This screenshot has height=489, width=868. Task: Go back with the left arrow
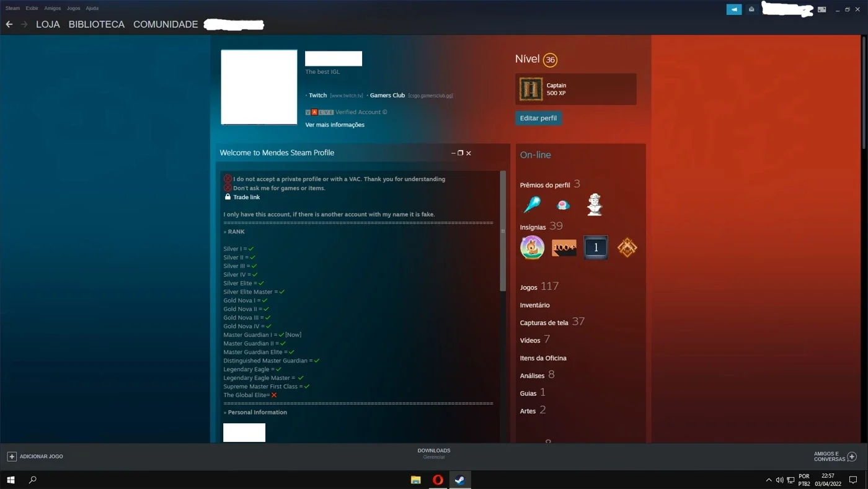(9, 24)
